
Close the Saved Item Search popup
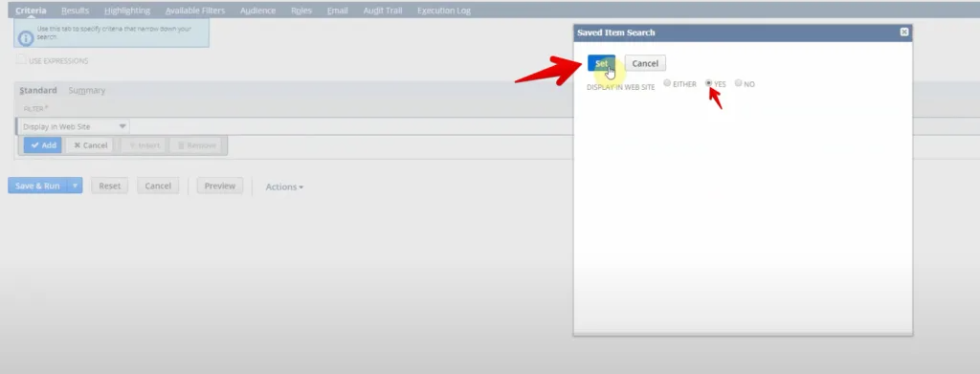click(903, 32)
